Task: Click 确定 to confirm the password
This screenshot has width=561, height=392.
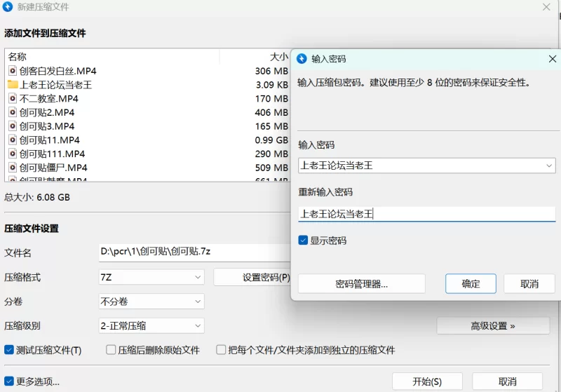Action: pyautogui.click(x=471, y=284)
